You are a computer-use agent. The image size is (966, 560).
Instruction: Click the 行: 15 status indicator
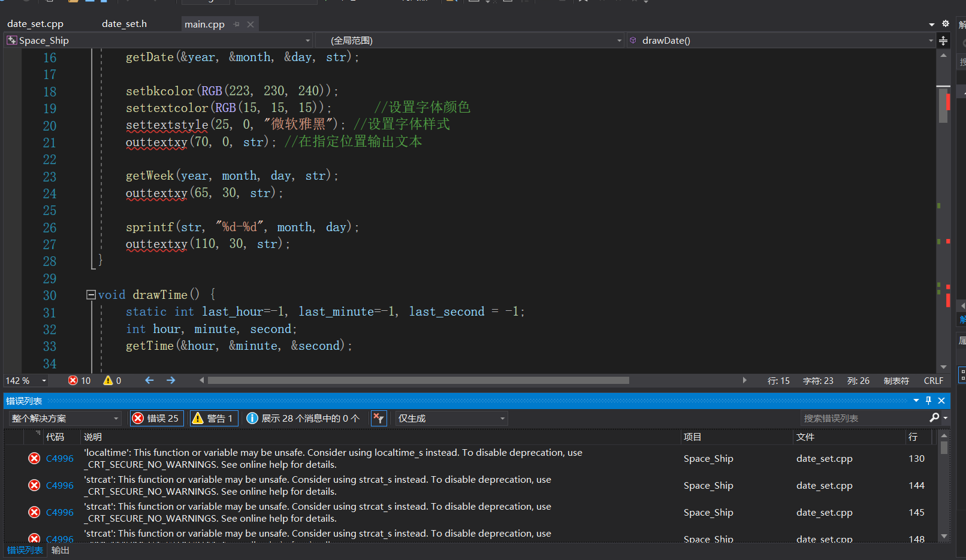pos(778,381)
